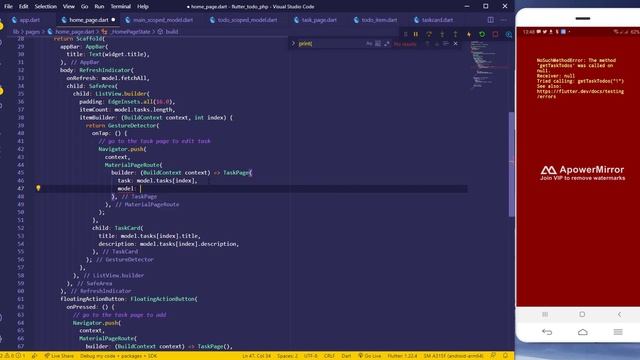This screenshot has height=360, width=640.
Task: Open the Terminal menu
Action: click(120, 6)
